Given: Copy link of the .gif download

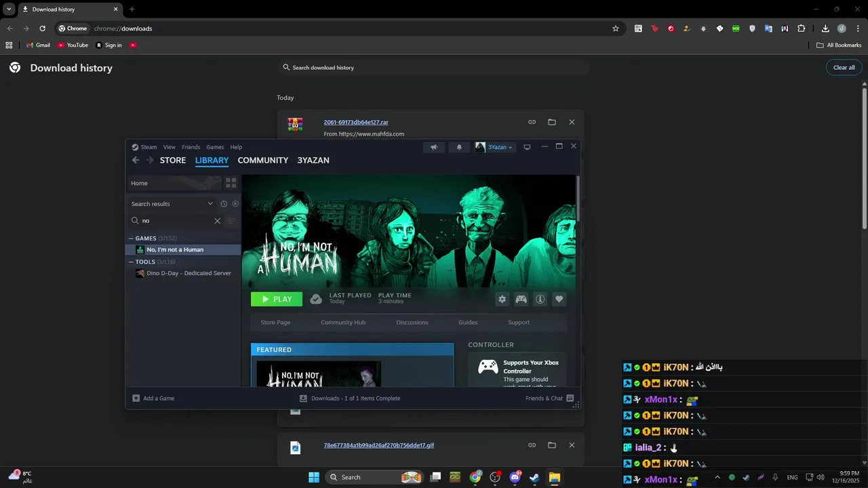Looking at the screenshot, I should pos(532,445).
